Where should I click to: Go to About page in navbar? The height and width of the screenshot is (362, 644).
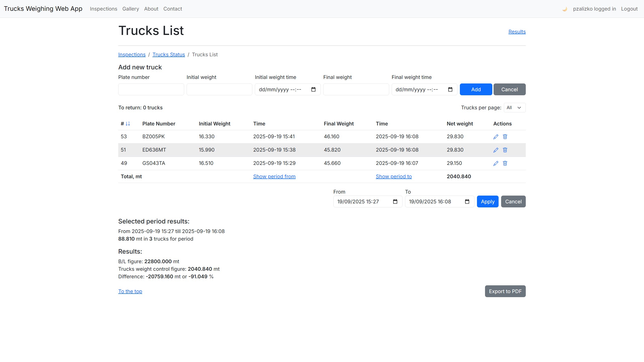tap(151, 9)
